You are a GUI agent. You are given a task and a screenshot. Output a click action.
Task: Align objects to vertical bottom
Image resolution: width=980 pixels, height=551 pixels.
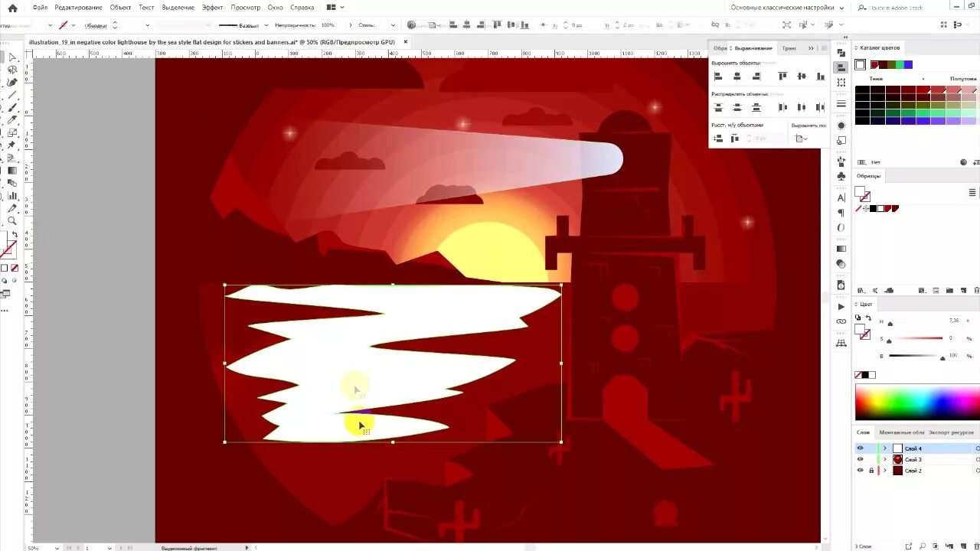(821, 77)
